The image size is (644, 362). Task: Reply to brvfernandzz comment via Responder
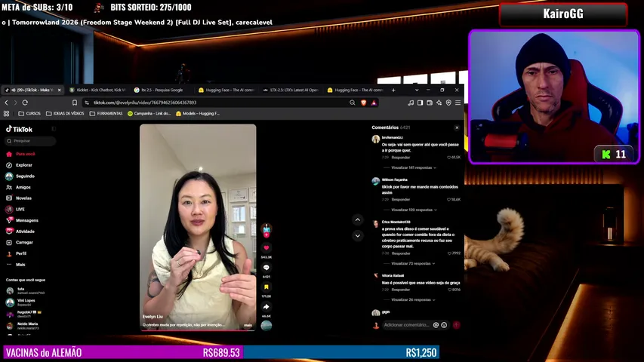click(x=400, y=157)
